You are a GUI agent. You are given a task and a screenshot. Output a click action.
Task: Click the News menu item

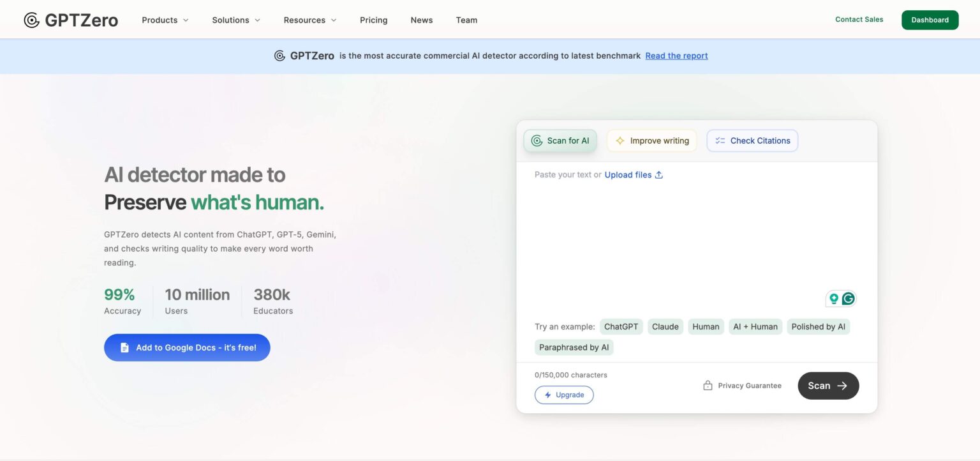pos(421,20)
